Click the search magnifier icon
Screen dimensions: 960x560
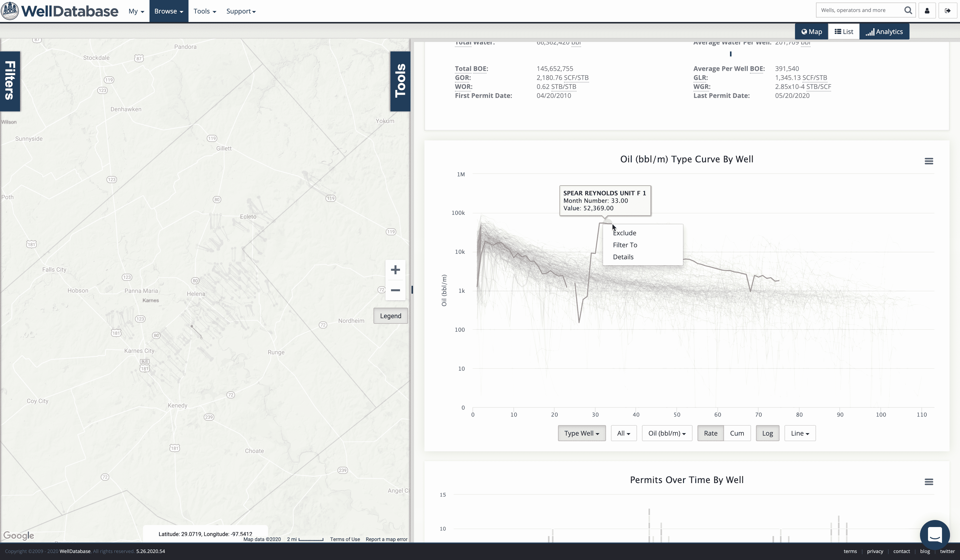pos(908,10)
